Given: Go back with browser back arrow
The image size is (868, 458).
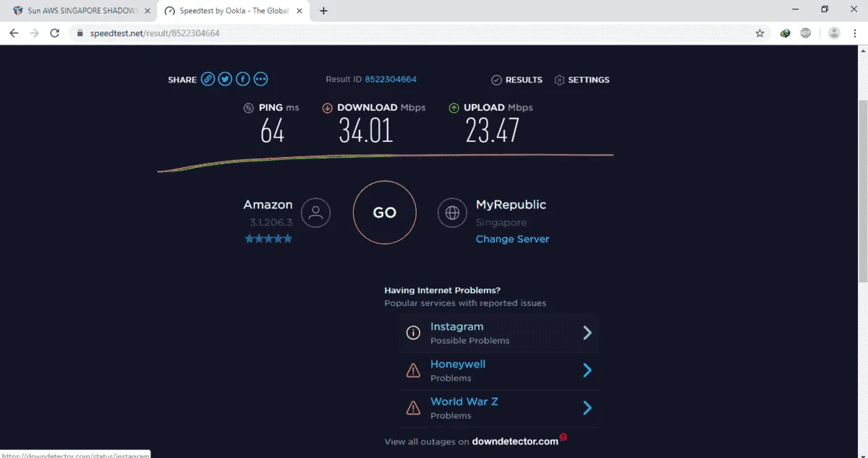Looking at the screenshot, I should coord(14,33).
